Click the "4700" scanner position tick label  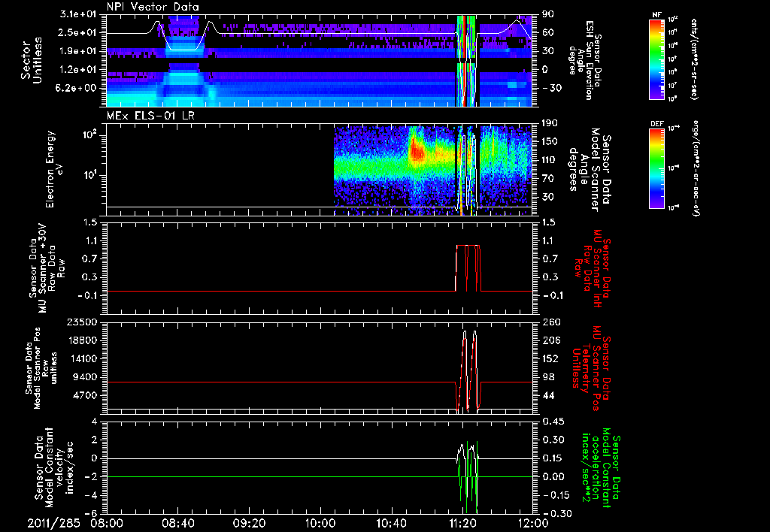86,395
